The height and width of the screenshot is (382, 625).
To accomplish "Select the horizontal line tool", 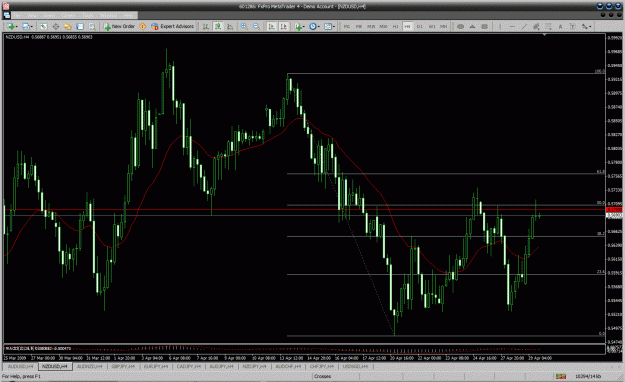I will (512, 26).
